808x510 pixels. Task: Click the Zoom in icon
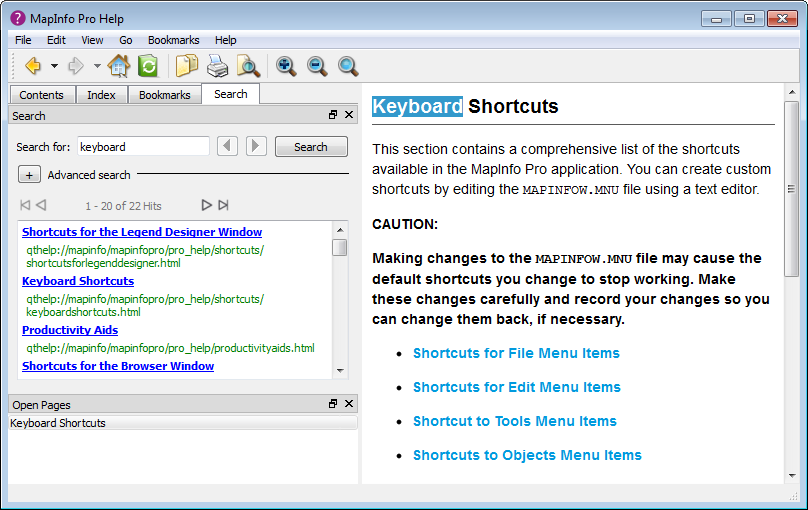pyautogui.click(x=285, y=66)
